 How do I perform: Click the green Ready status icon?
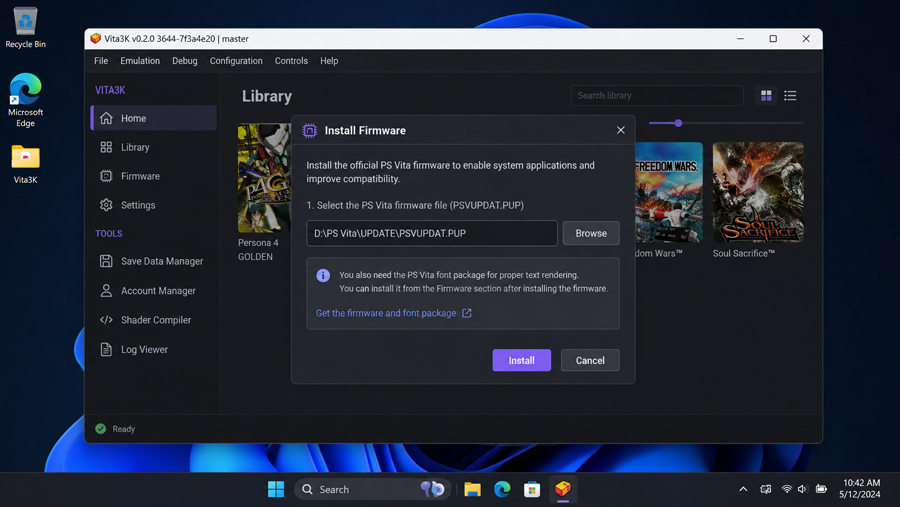click(x=100, y=429)
